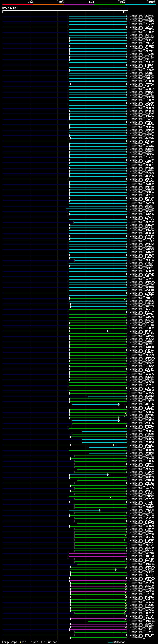Select hit label UniRef100_Q337A5
158x644 pixels.
[x=142, y=388]
